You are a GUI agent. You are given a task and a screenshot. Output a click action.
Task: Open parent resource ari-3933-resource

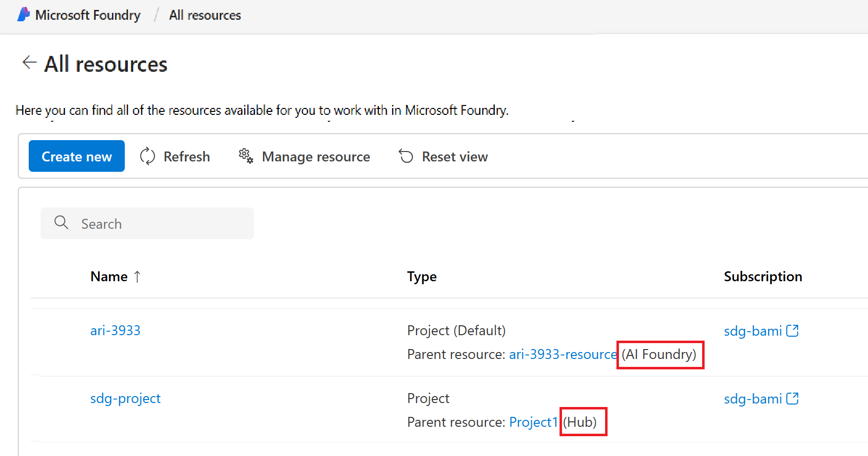[562, 354]
